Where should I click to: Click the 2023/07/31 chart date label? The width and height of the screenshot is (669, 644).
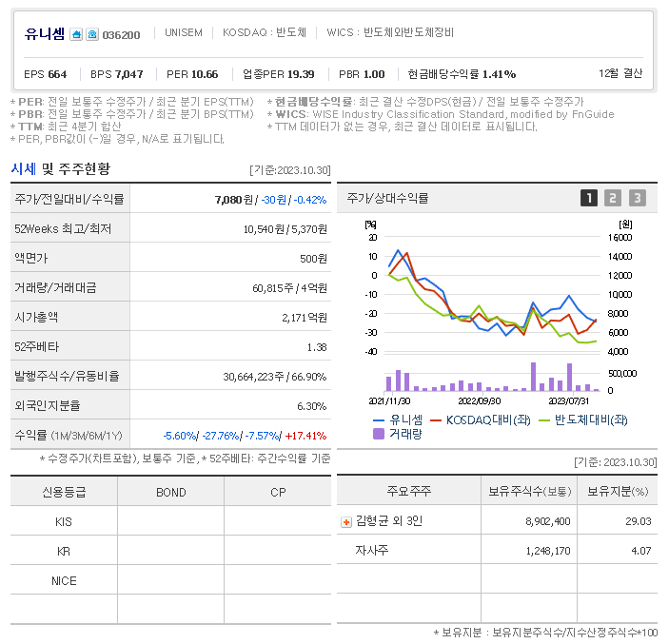[568, 401]
